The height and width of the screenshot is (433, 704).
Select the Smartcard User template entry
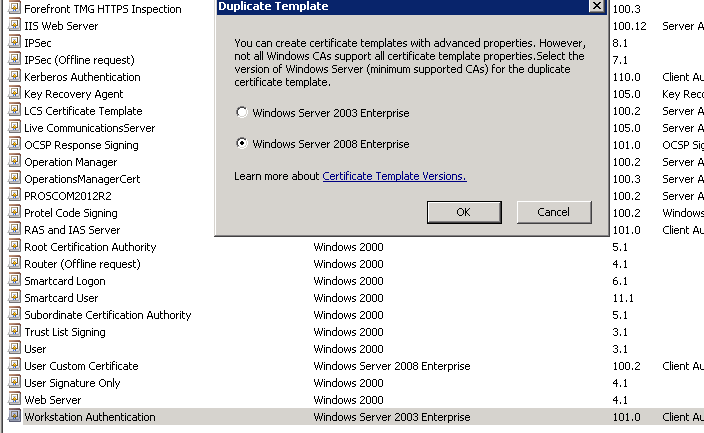[61, 298]
